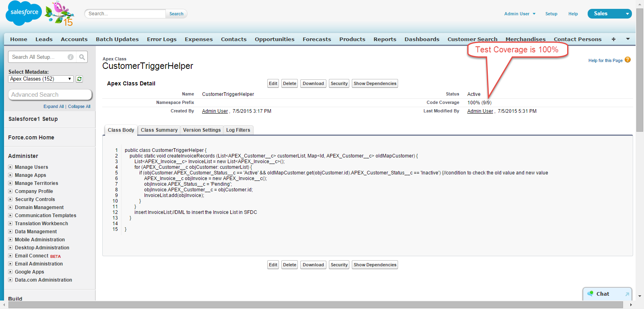The width and height of the screenshot is (644, 309).
Task: Expand the Data Management section
Action: (x=10, y=231)
